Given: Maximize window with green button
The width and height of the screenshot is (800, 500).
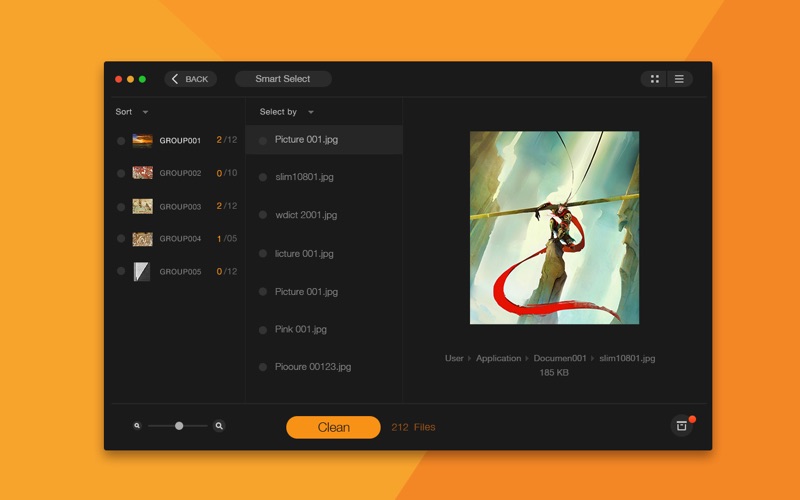Looking at the screenshot, I should (x=142, y=79).
